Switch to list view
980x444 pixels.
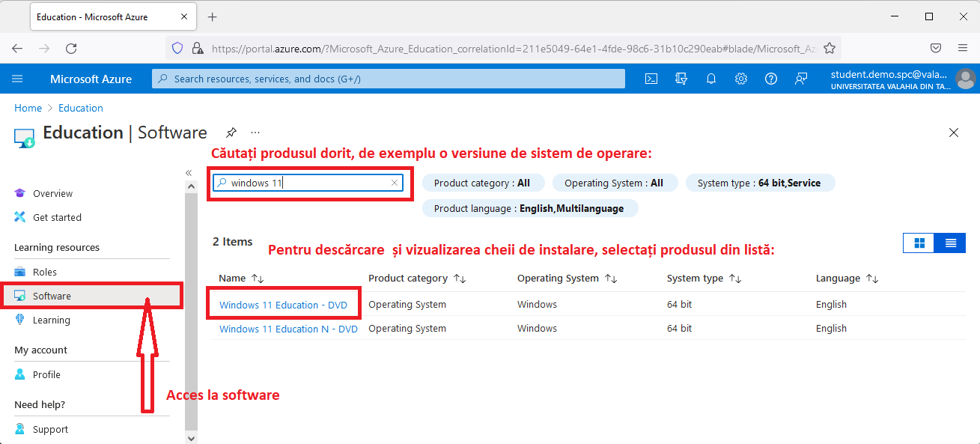[x=951, y=243]
